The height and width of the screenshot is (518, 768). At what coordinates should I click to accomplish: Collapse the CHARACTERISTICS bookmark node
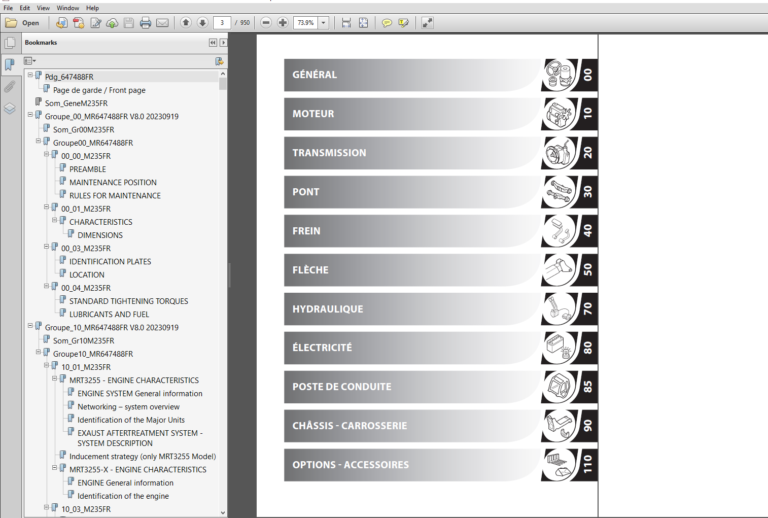click(x=55, y=220)
